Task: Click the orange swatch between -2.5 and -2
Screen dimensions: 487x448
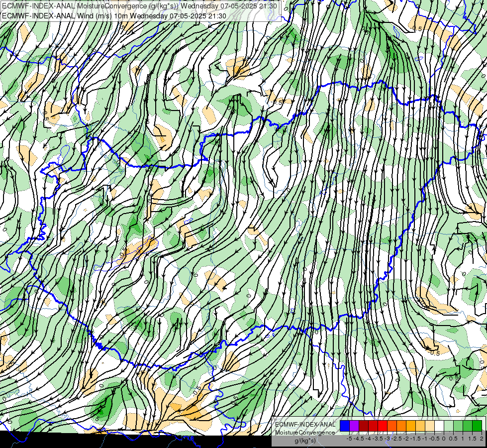Action: tap(401, 426)
